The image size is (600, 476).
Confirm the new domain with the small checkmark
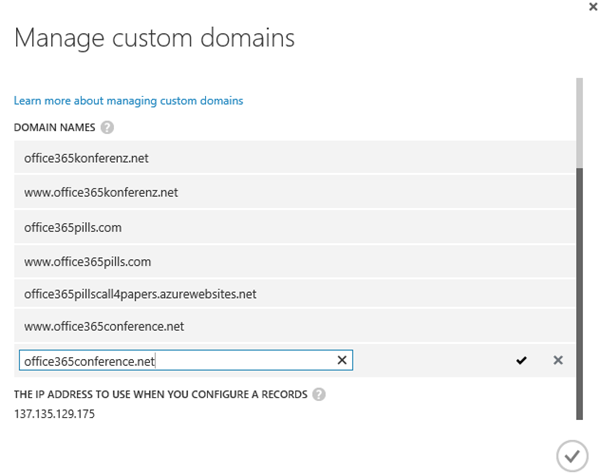[521, 360]
